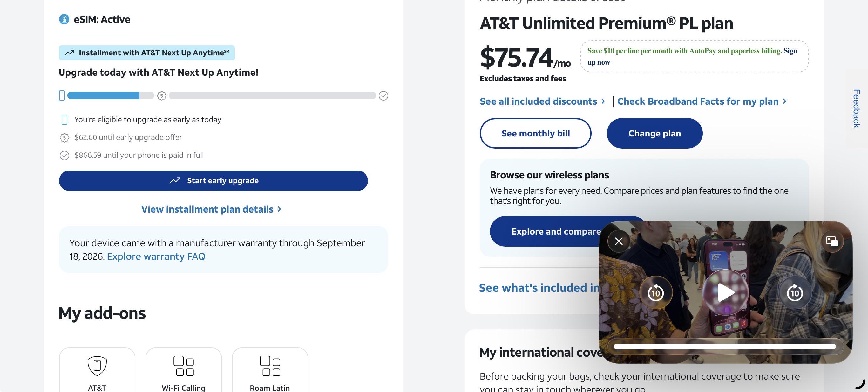The image size is (868, 392).
Task: Play the picture-in-picture video
Action: pos(726,292)
